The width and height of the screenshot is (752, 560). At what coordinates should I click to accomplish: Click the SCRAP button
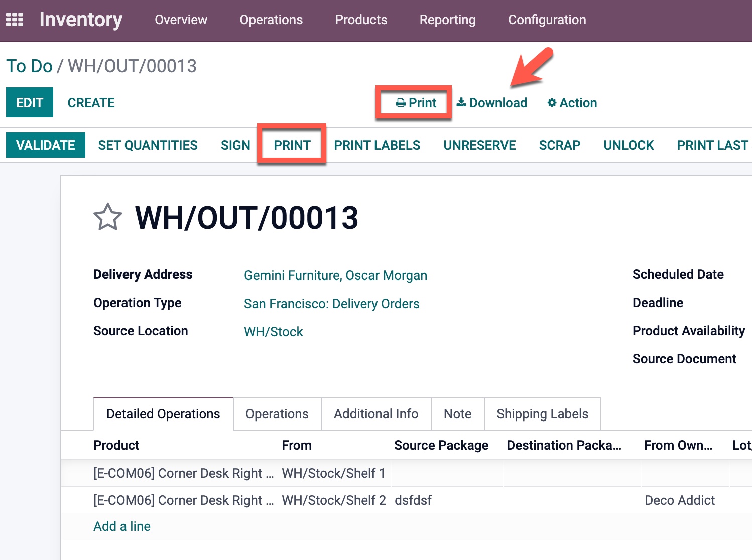point(559,145)
